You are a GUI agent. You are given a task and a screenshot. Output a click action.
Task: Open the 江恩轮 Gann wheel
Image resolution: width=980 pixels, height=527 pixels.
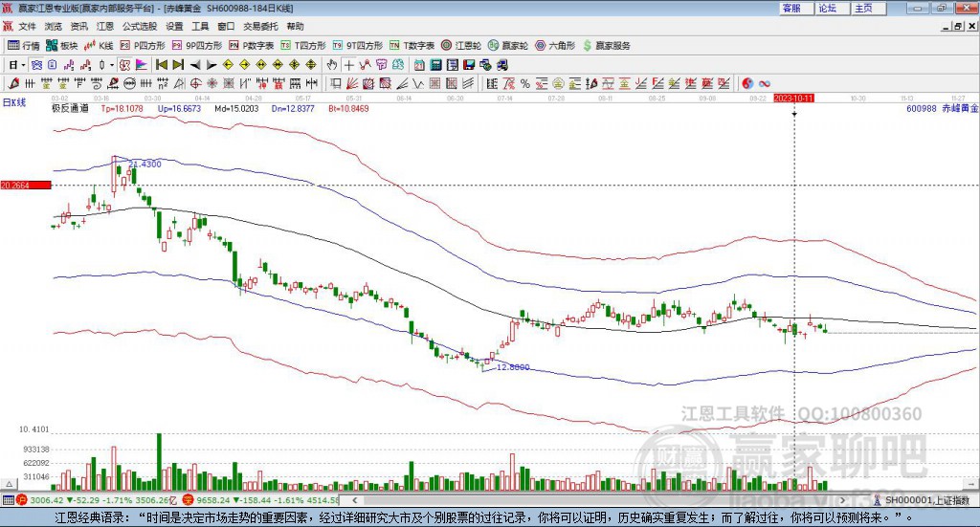[x=461, y=46]
